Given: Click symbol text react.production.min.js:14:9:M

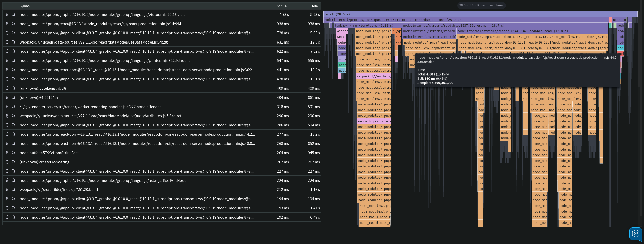Looking at the screenshot, I should (x=100, y=24).
